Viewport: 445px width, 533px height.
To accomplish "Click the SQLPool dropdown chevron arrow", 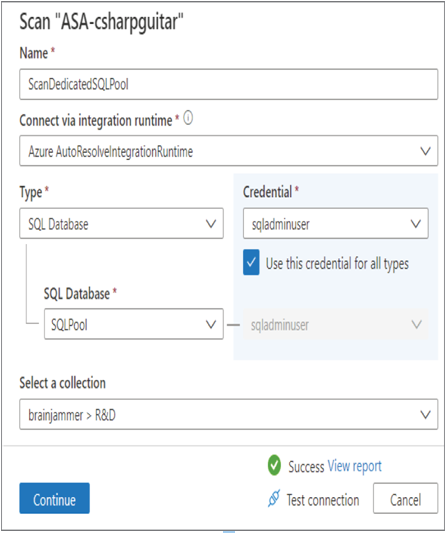I will coord(211,324).
